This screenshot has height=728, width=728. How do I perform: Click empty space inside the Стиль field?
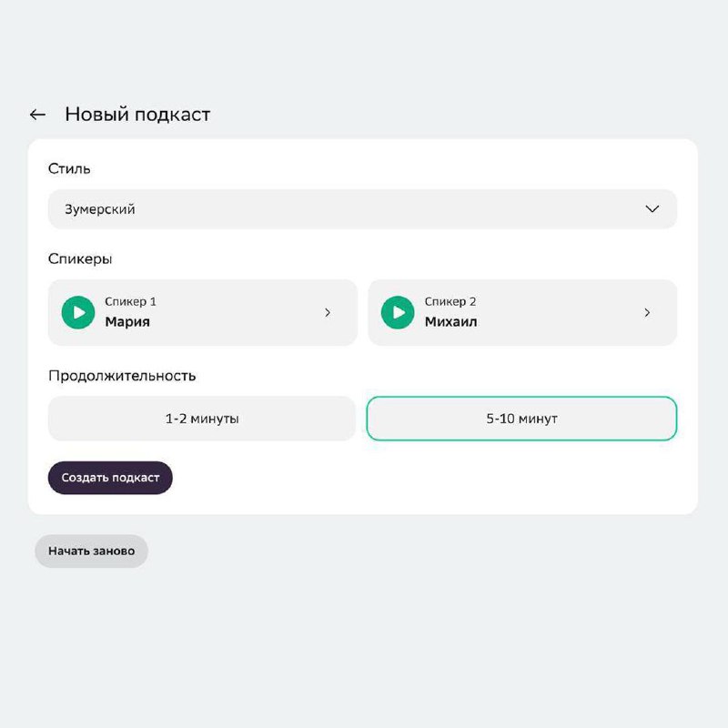tap(382, 209)
